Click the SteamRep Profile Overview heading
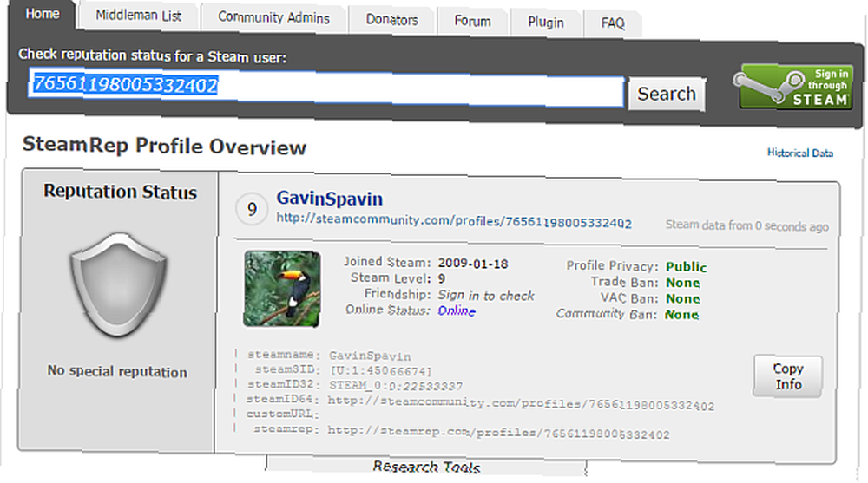Screen dimensions: 868x483 pos(164,146)
